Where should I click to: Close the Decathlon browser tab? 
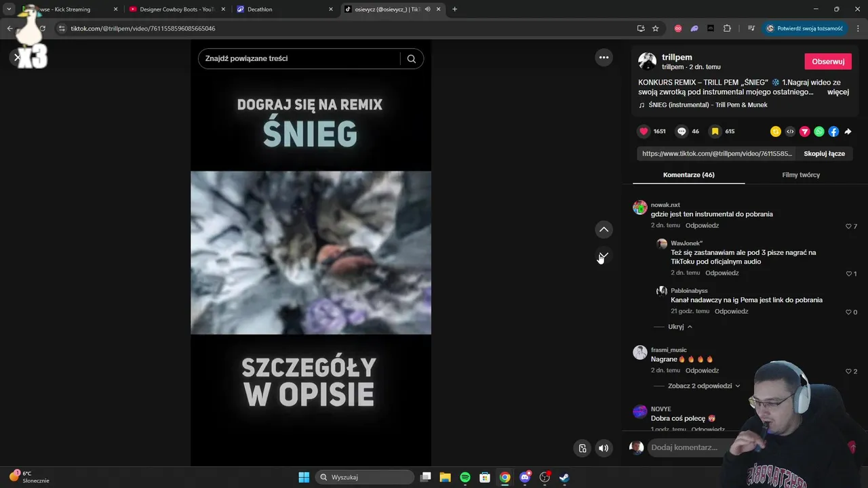[331, 9]
